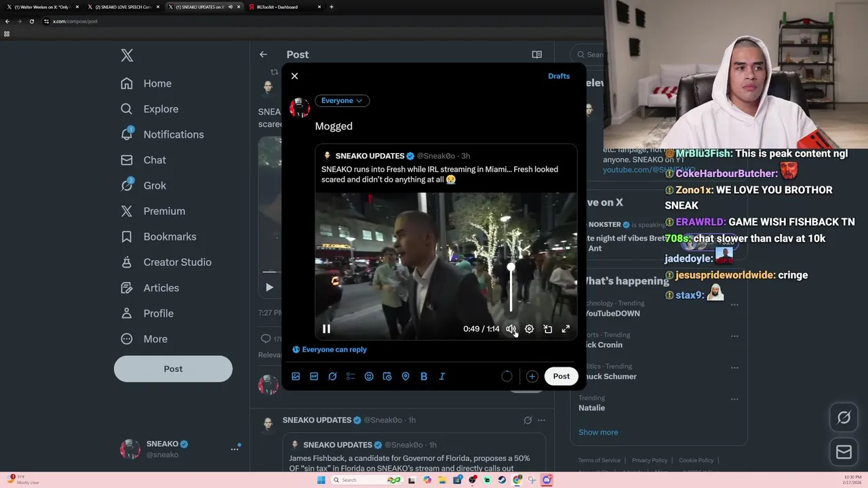
Task: Open Terms of Service link
Action: [x=599, y=460]
